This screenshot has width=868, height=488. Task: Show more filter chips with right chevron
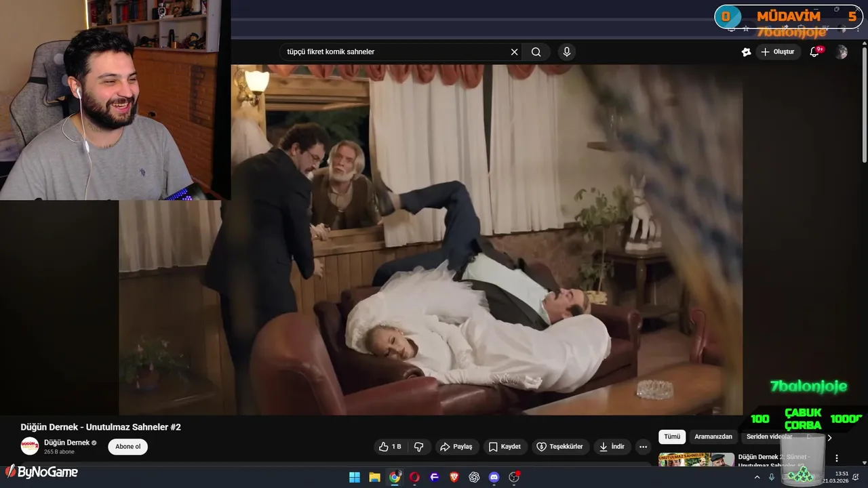829,437
